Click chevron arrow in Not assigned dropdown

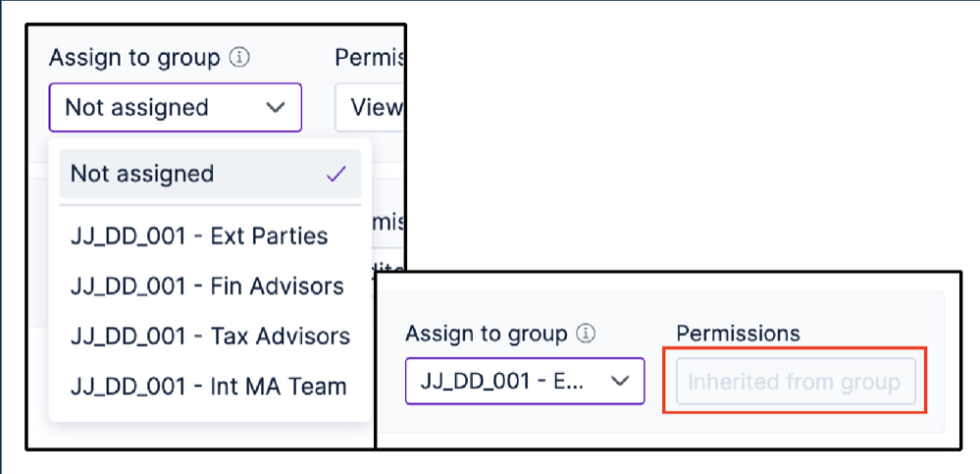[x=275, y=108]
